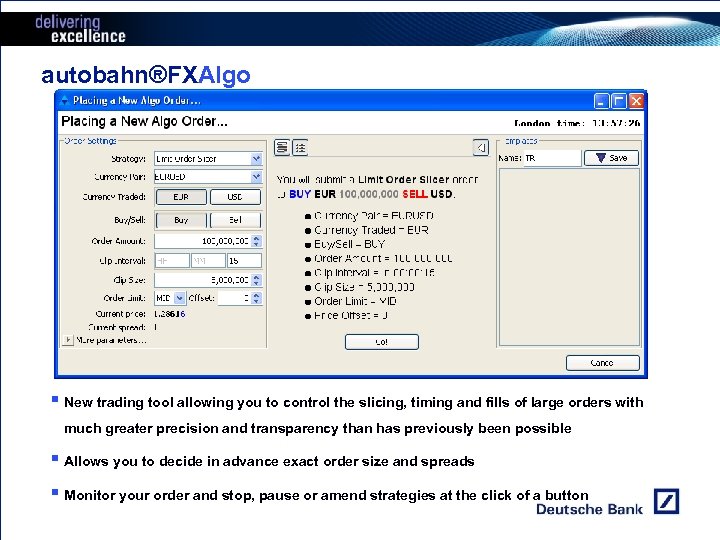Click the autobahn FXAlgo heading
The height and width of the screenshot is (540, 720).
pyautogui.click(x=146, y=75)
